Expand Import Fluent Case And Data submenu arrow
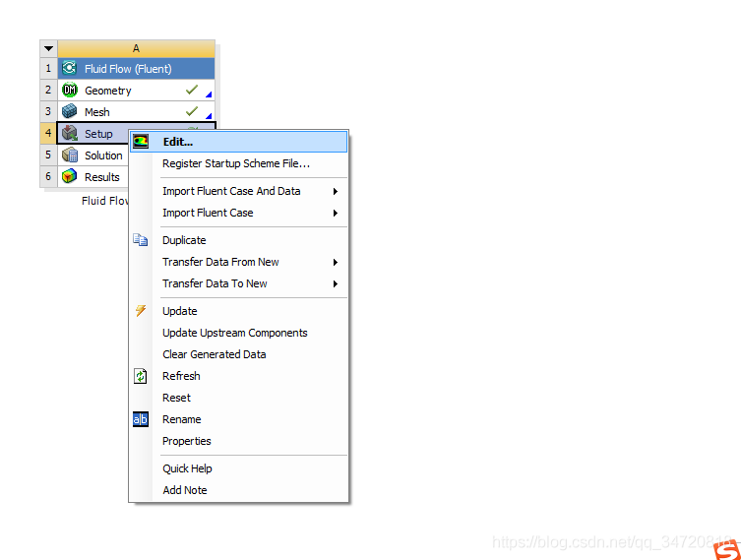The height and width of the screenshot is (560, 741). tap(335, 191)
